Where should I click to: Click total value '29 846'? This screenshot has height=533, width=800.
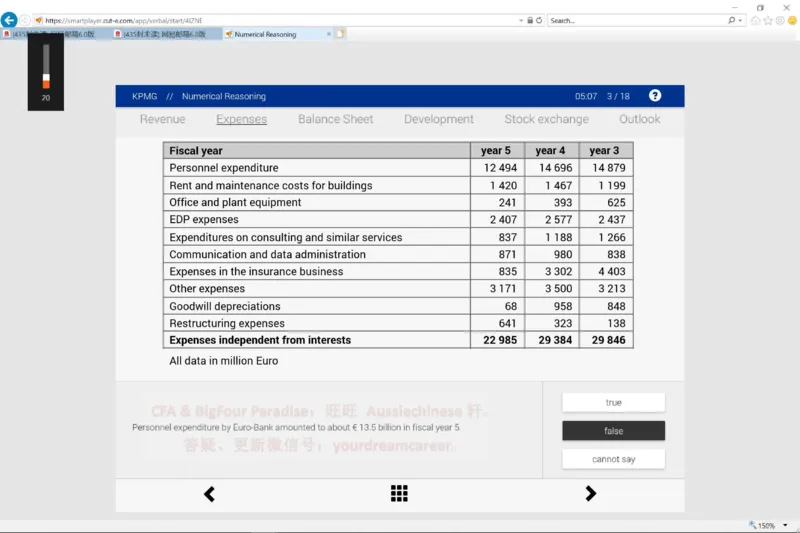click(608, 340)
